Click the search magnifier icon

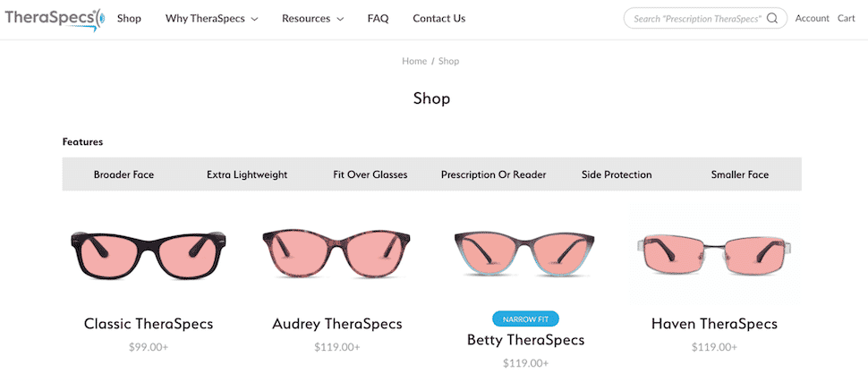point(772,19)
